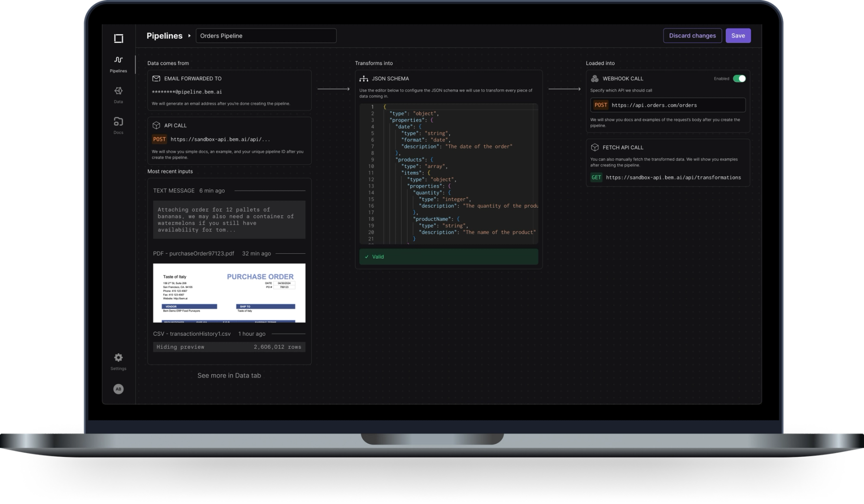This screenshot has height=504, width=864.
Task: Click the GET badge in Fetch API Call
Action: tap(596, 177)
